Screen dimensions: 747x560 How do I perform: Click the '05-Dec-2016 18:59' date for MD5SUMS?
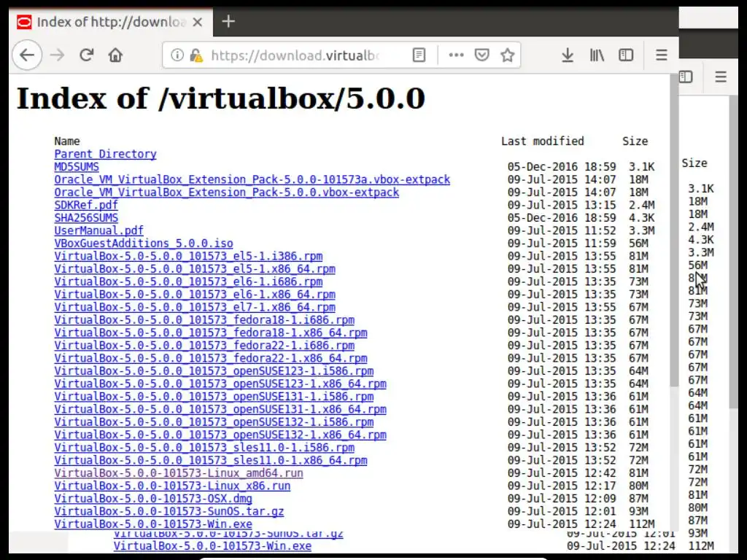(562, 167)
